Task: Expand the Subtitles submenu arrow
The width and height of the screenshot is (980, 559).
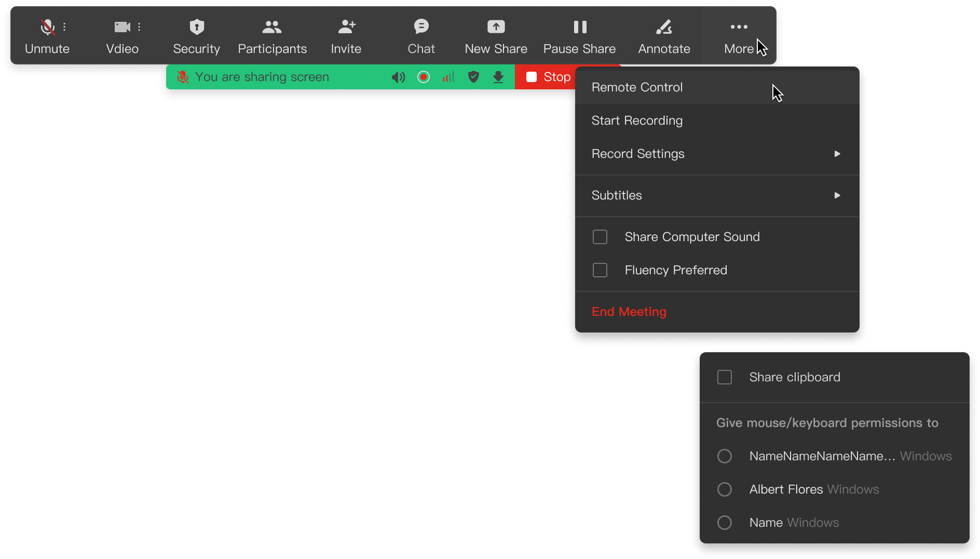Action: tap(837, 195)
